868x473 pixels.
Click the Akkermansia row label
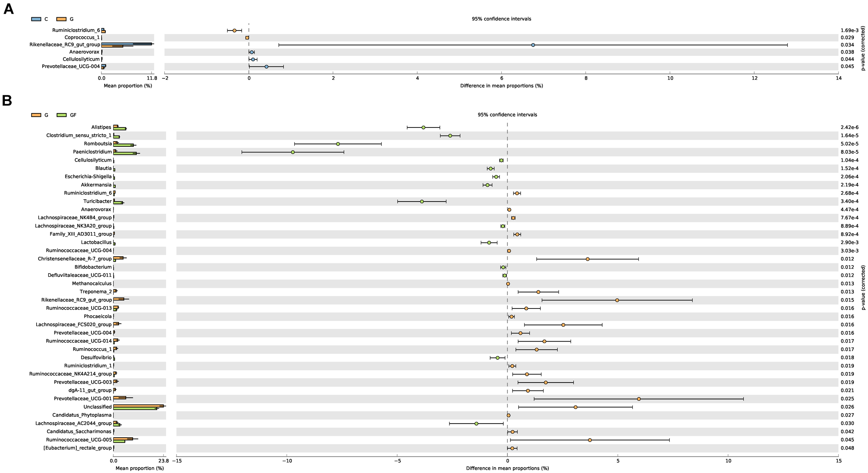(x=96, y=185)
